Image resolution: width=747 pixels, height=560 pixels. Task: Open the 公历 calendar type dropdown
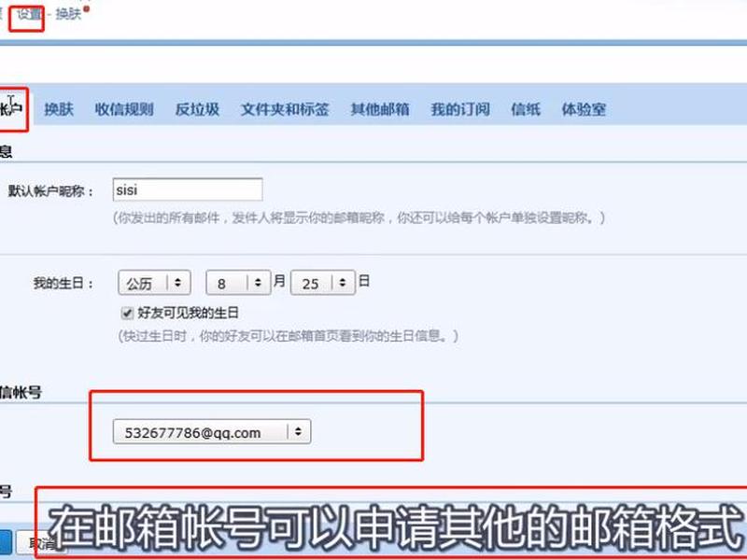pos(154,283)
